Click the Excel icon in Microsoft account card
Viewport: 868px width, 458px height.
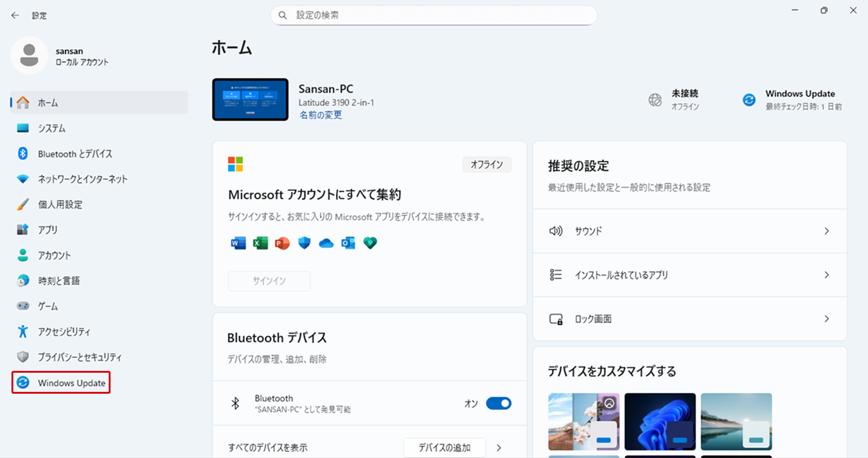(x=261, y=243)
